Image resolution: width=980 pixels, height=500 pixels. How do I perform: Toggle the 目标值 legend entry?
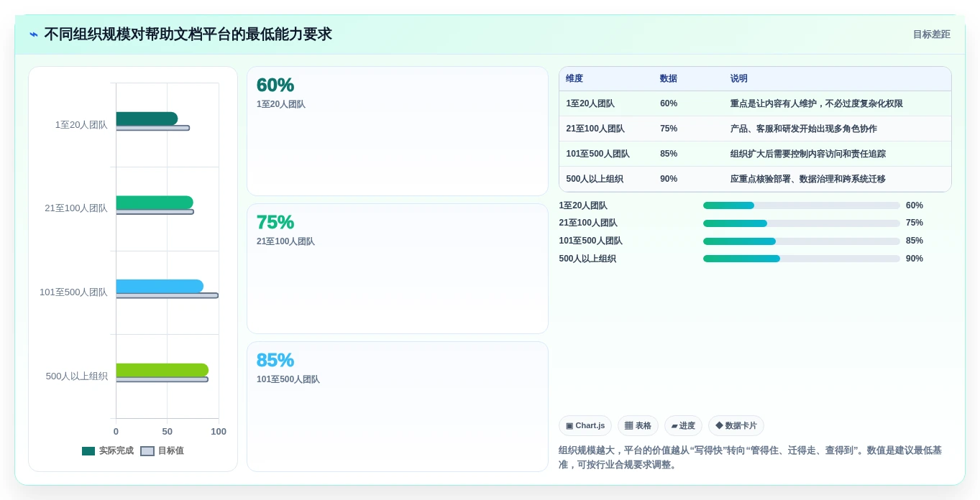[x=162, y=451]
